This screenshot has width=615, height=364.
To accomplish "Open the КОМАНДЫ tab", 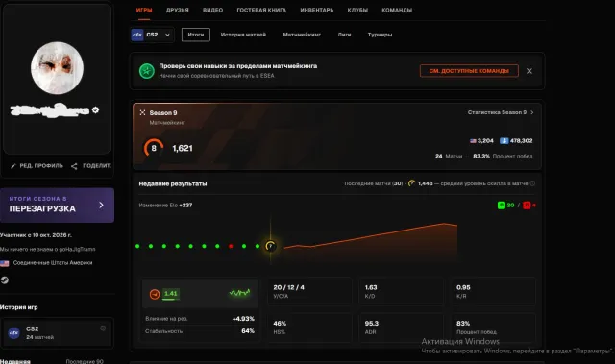I will tap(397, 11).
